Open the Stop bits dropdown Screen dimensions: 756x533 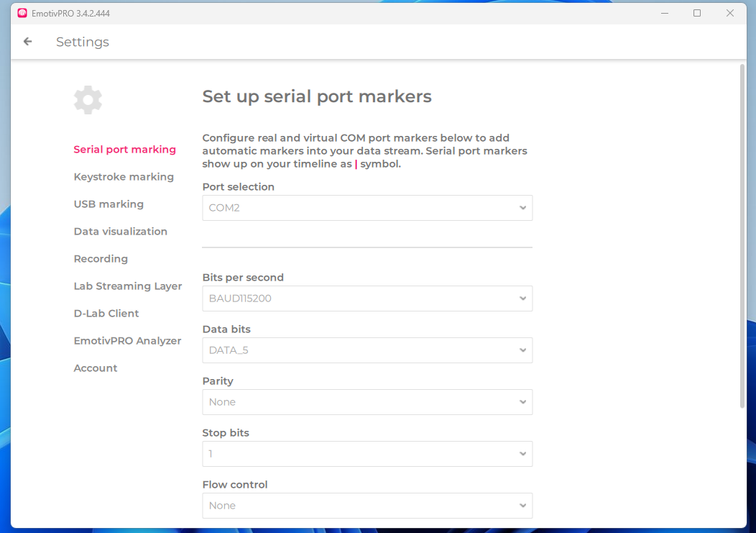tap(367, 454)
